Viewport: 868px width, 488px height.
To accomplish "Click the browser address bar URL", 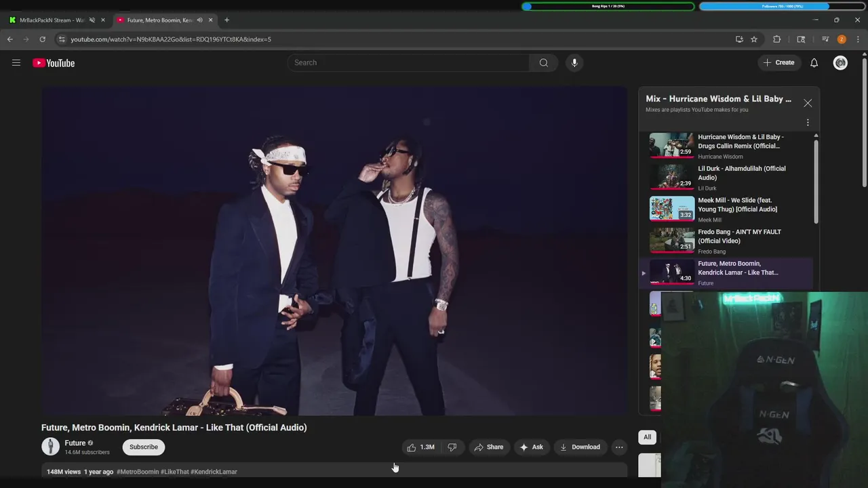I will click(x=171, y=39).
